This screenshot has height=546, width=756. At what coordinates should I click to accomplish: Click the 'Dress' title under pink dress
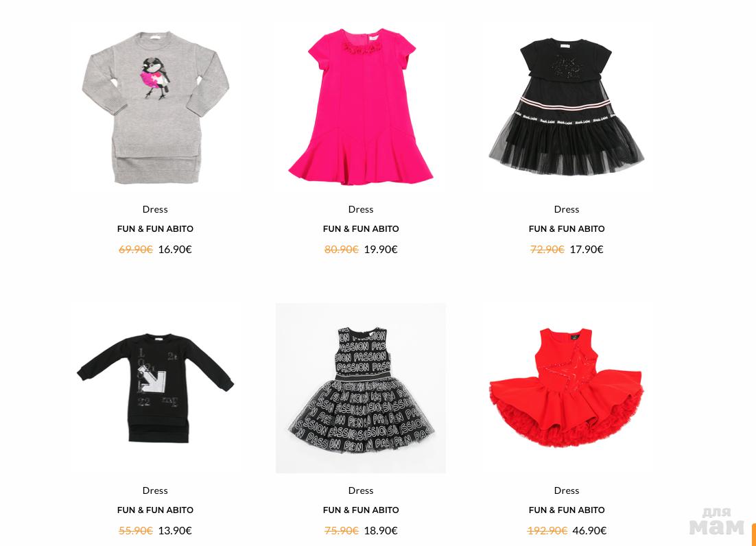click(x=361, y=209)
